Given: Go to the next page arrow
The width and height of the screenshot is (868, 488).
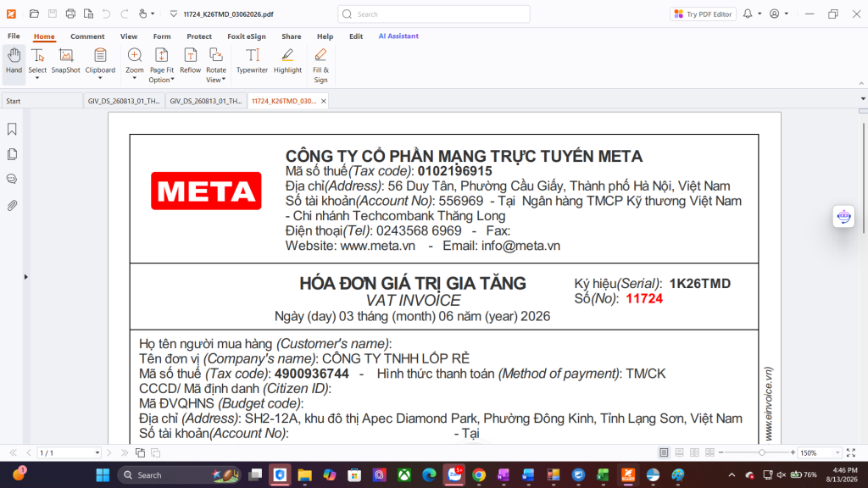Looking at the screenshot, I should 109,452.
